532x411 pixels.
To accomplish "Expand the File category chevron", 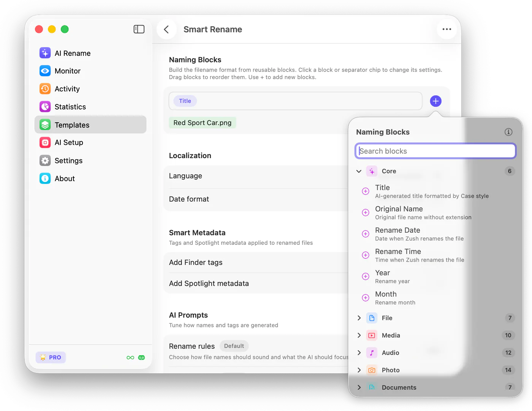I will click(x=359, y=318).
